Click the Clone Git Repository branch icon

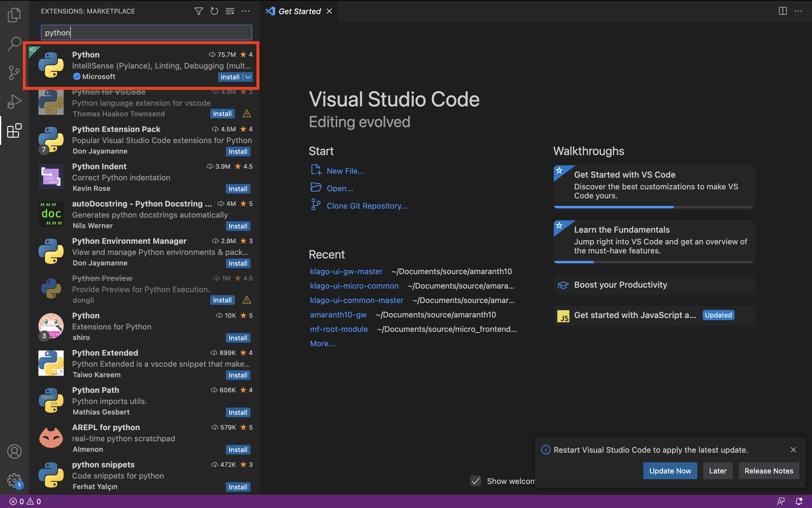(x=316, y=205)
